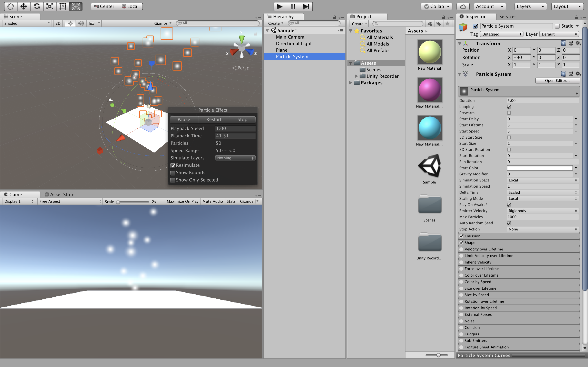The height and width of the screenshot is (367, 588).
Task: Click the Move tool icon in toolbar
Action: 23,6
